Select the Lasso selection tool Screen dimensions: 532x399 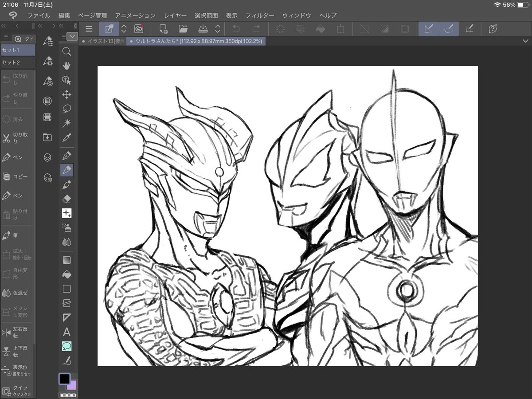66,108
